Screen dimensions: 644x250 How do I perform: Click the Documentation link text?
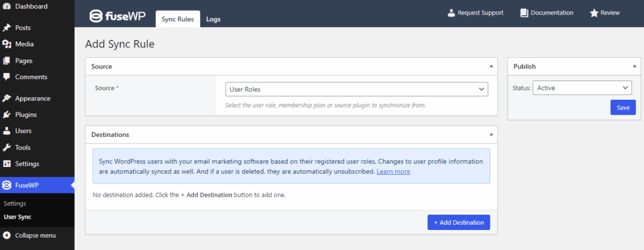point(552,13)
